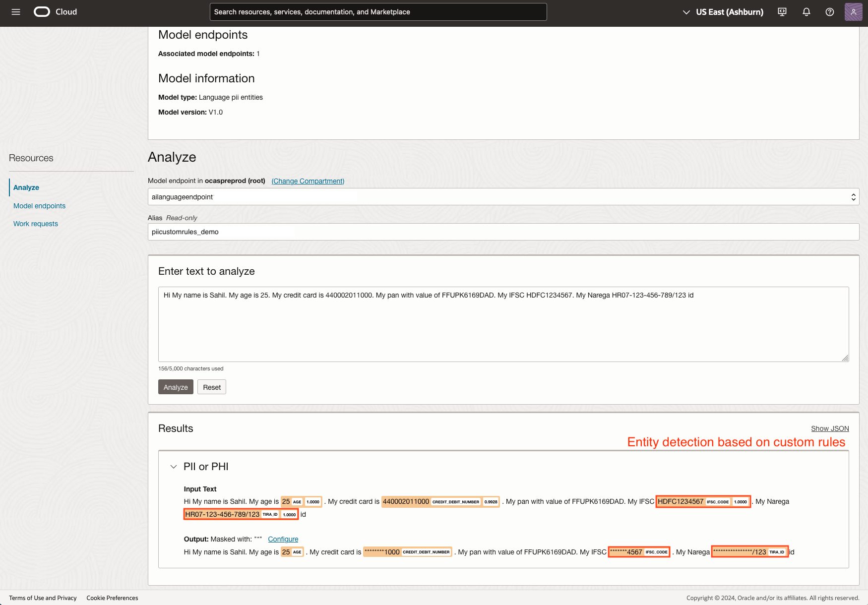Open the user profile avatar menu
The width and height of the screenshot is (868, 605).
(853, 12)
